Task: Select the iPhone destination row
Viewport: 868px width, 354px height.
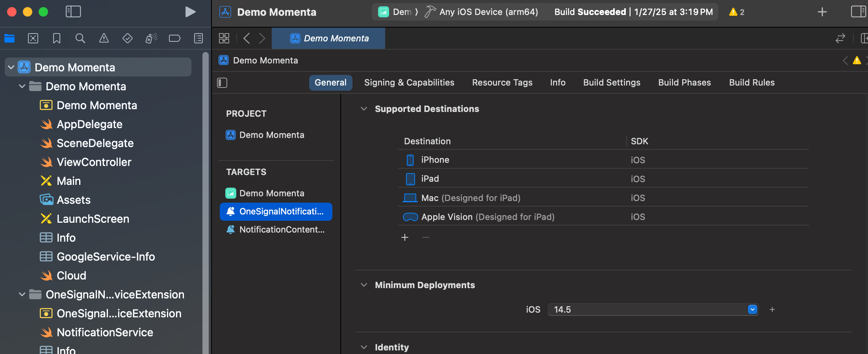Action: [x=603, y=160]
